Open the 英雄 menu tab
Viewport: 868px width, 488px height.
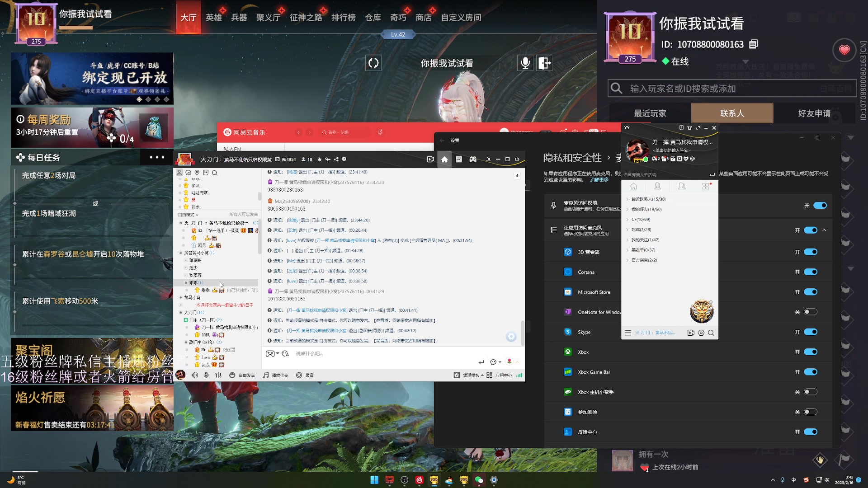click(214, 18)
